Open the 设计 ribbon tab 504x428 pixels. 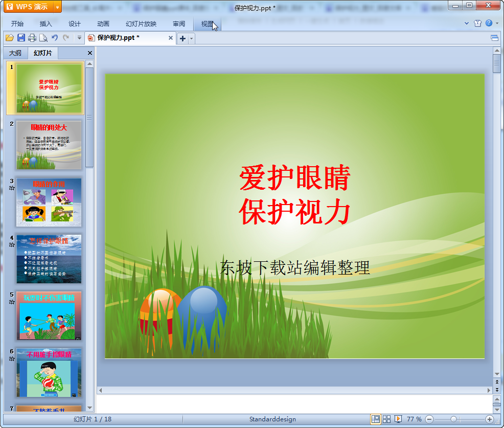(x=74, y=24)
